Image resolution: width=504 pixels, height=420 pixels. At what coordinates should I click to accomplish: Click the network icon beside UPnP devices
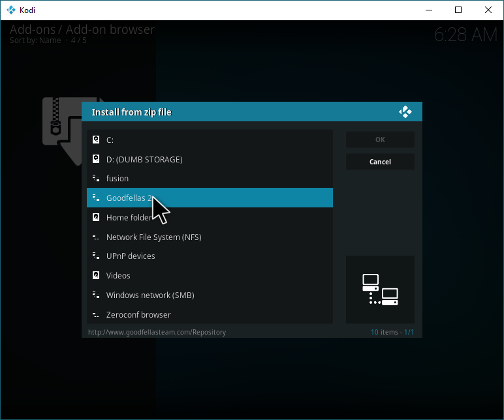[96, 256]
